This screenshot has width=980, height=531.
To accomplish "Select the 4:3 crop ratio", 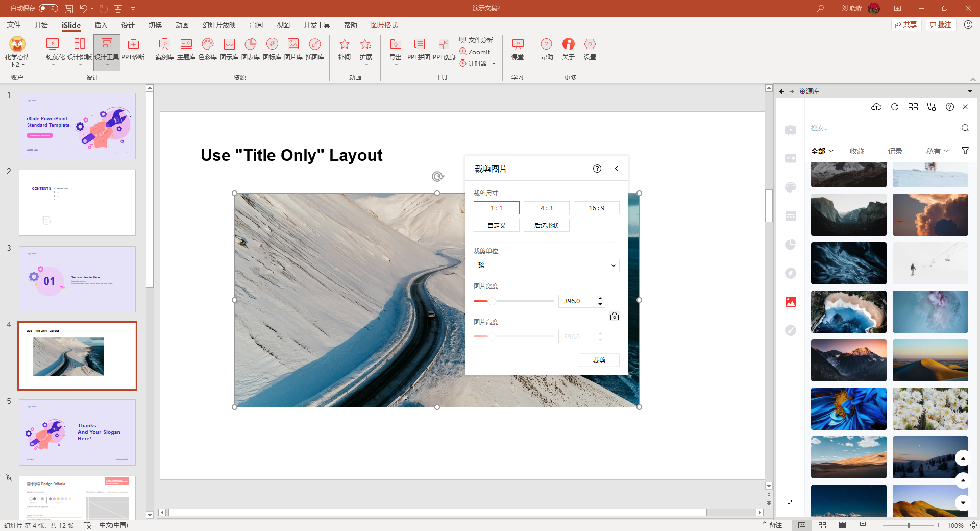I will coord(547,208).
